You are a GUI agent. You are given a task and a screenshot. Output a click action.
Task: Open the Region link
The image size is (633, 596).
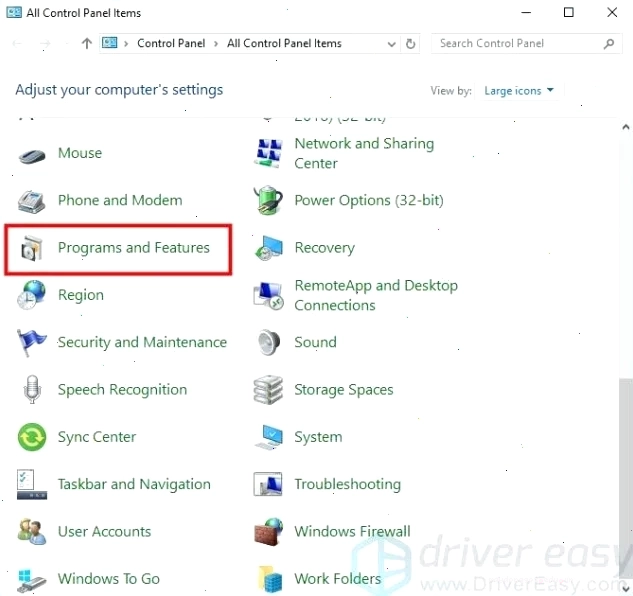click(81, 295)
